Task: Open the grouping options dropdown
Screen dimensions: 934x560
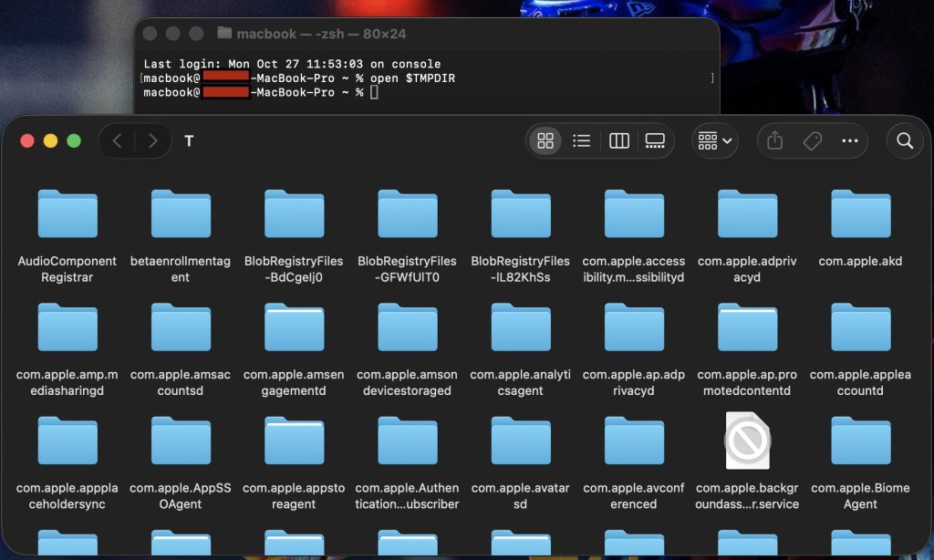Action: tap(714, 140)
